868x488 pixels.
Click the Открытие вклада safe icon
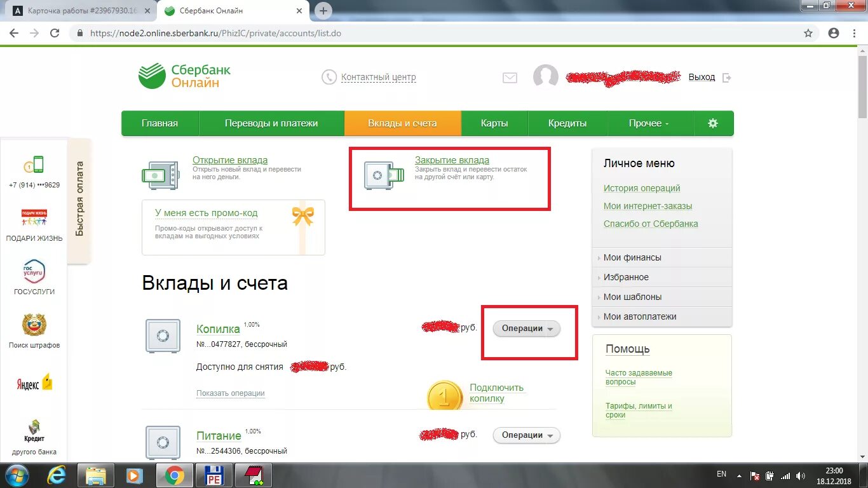pyautogui.click(x=161, y=174)
